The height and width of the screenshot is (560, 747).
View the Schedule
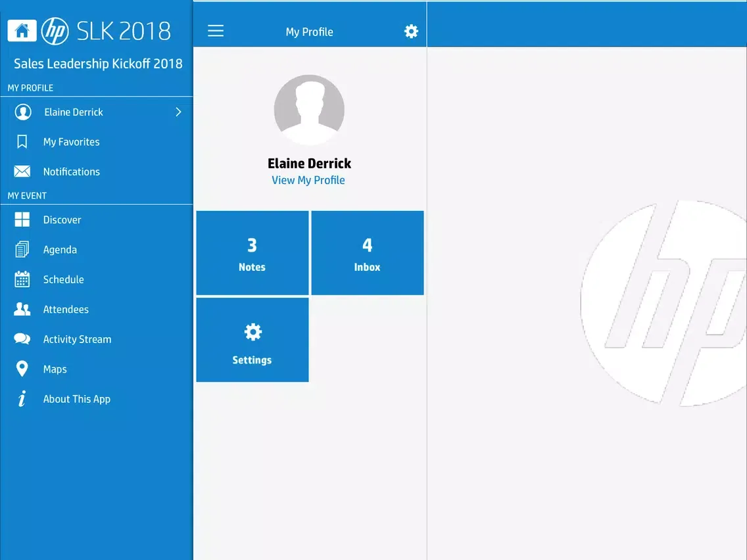pos(97,279)
